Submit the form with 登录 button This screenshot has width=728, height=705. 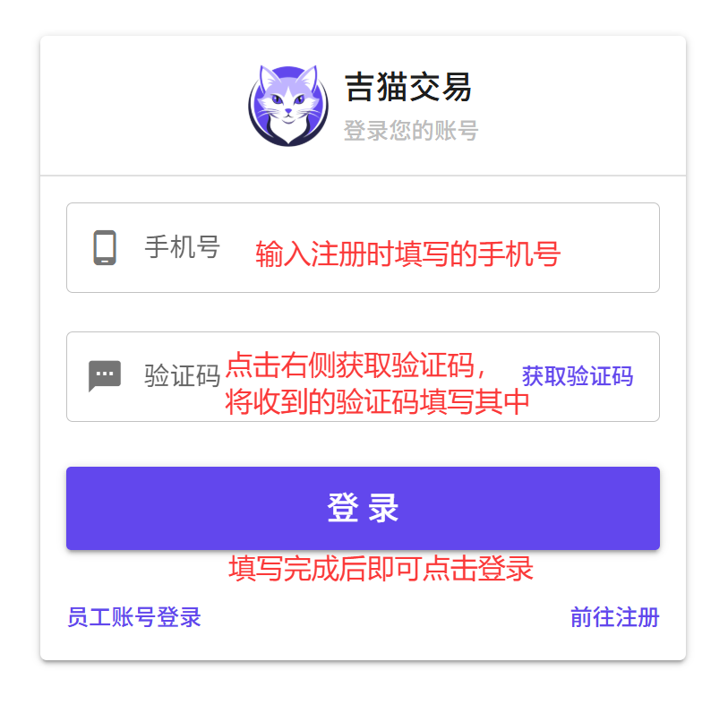coord(363,508)
